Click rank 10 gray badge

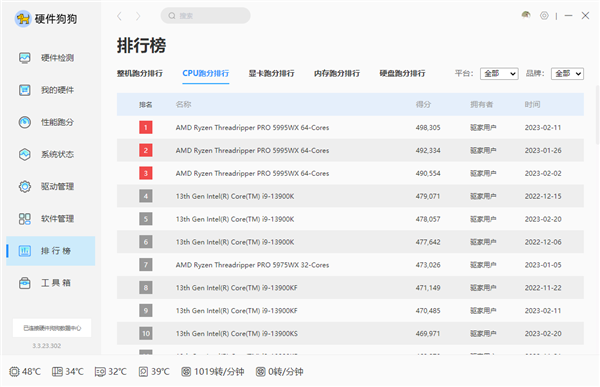pos(146,333)
